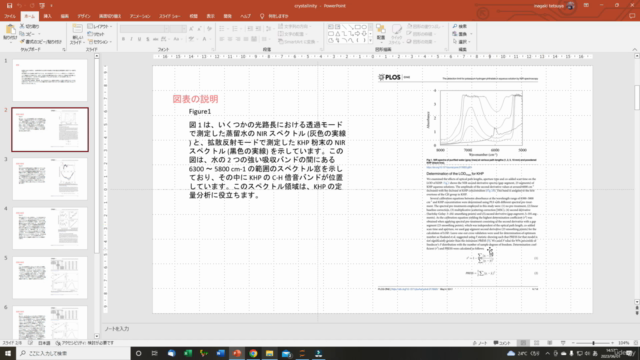Open Chrome from the taskbar
Viewport: 640px width, 360px height.
point(253,353)
